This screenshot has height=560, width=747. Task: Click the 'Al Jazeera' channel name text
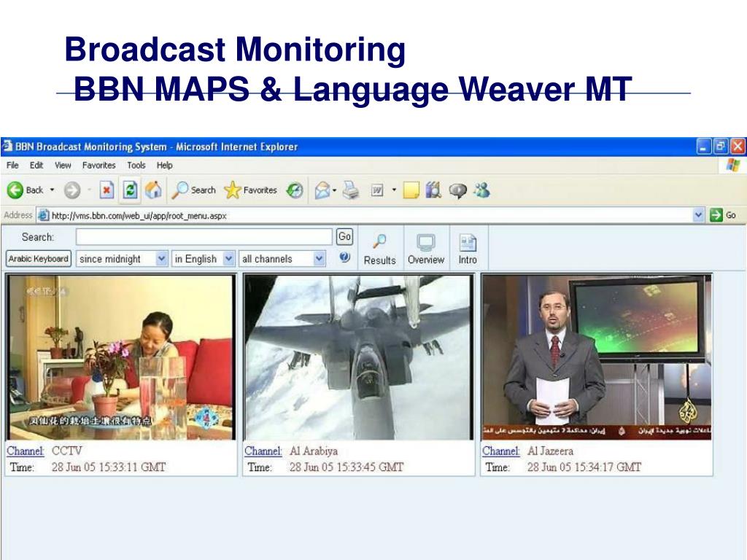pyautogui.click(x=550, y=451)
